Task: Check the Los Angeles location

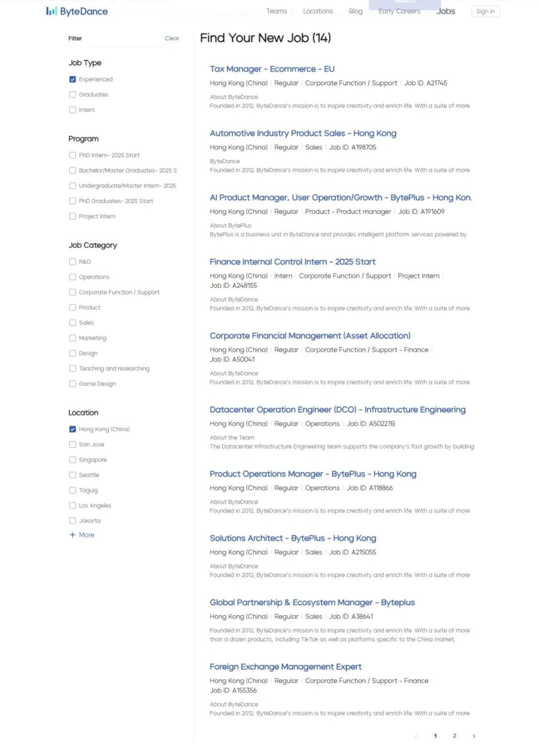Action: click(x=72, y=505)
